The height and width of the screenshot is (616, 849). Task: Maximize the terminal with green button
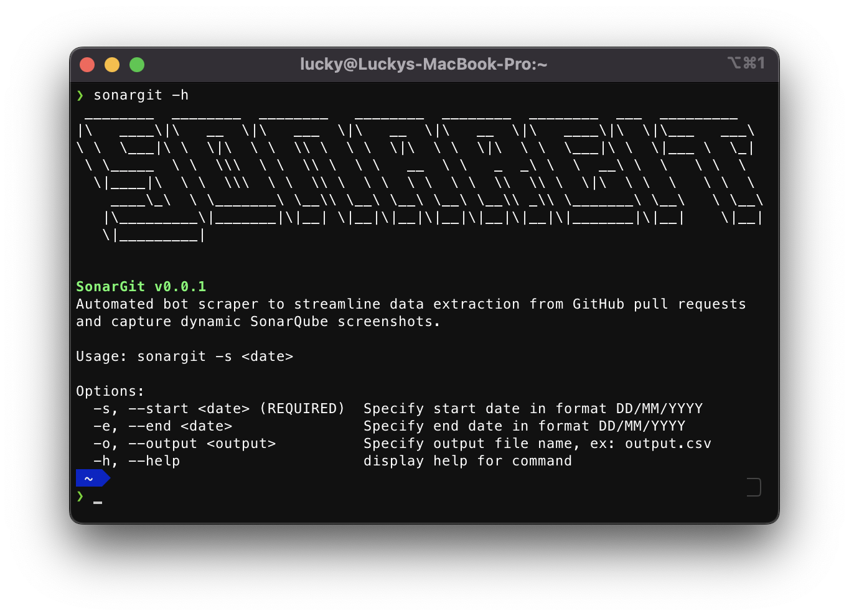point(137,65)
